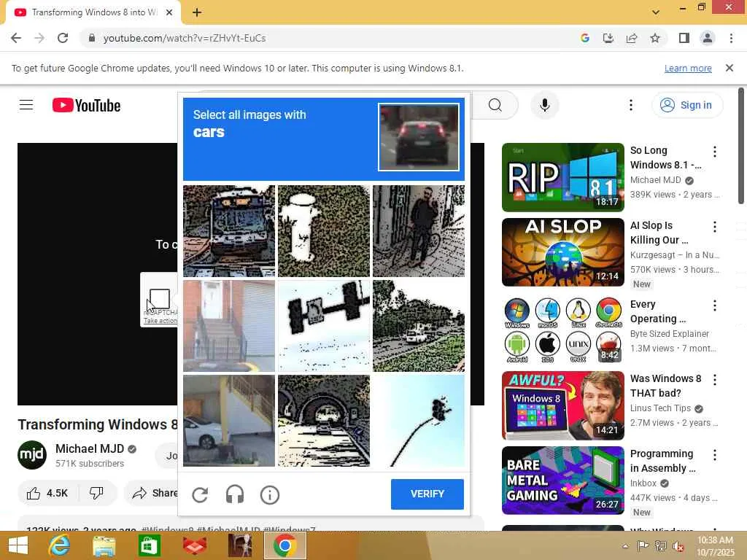Open the Windows Start button

18,545
